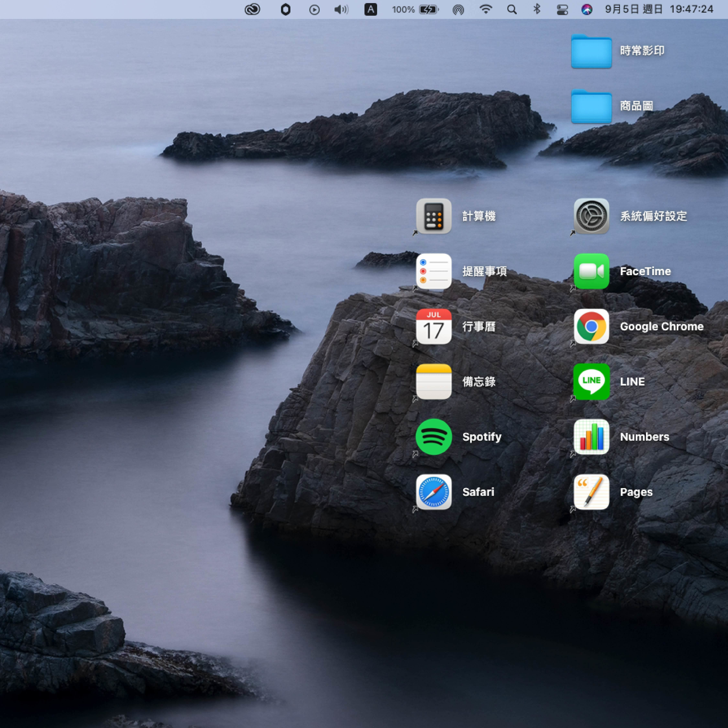728x728 pixels.
Task: Select the 商品圖 folder
Action: [591, 106]
